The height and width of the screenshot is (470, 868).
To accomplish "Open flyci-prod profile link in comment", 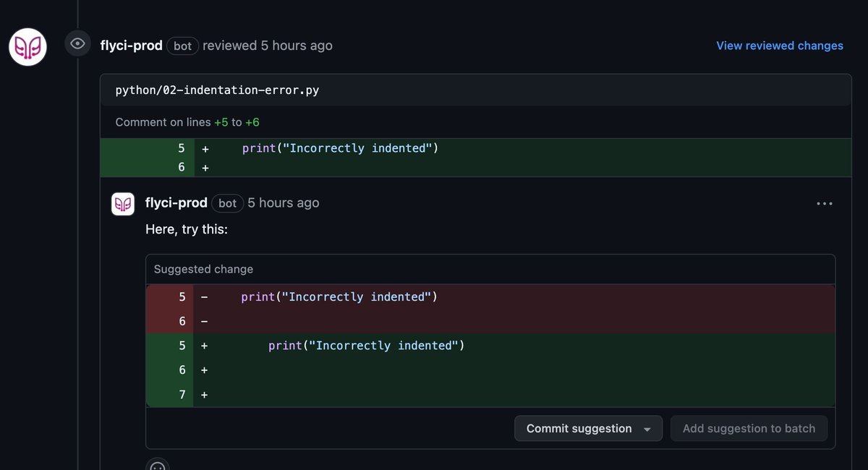I will (x=176, y=203).
